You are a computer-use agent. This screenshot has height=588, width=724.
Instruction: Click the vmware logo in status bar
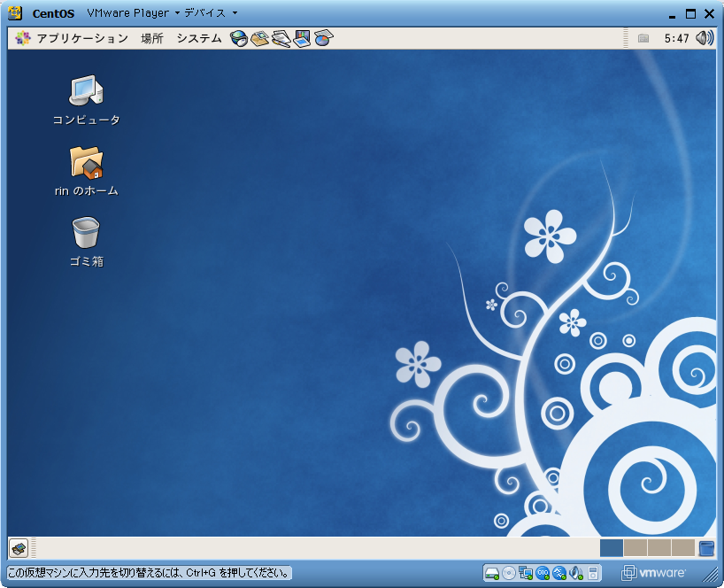tap(653, 573)
